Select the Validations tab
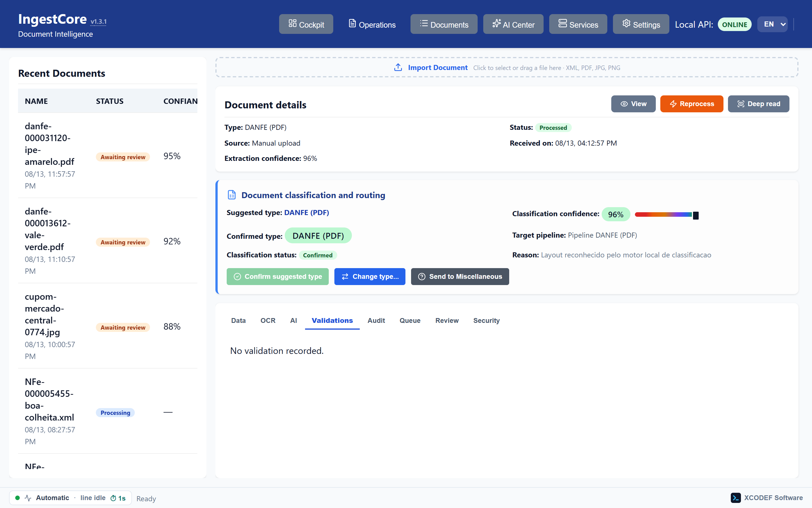Screen dimensions: 812x508 pos(332,320)
